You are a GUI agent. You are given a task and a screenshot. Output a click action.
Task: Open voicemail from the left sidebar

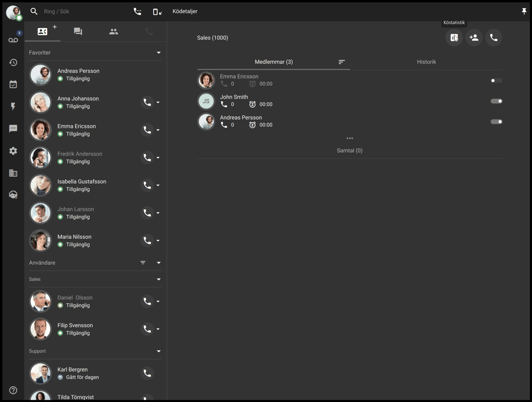point(13,40)
